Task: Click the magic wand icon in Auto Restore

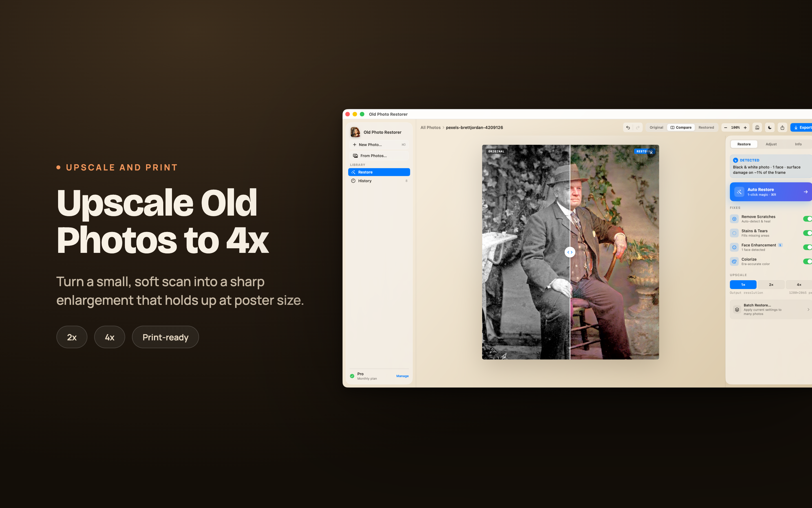Action: (x=739, y=192)
